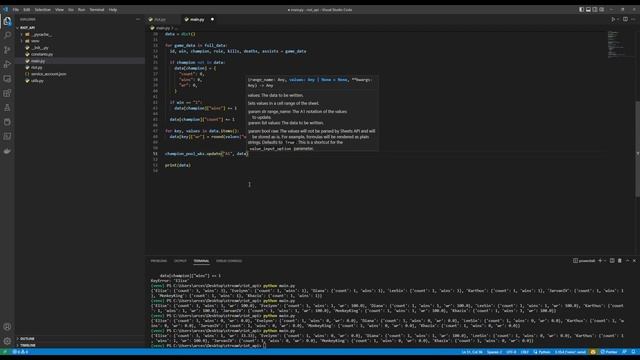The width and height of the screenshot is (640, 360).
Task: Open the Testing beaker view
Action: coord(7,108)
